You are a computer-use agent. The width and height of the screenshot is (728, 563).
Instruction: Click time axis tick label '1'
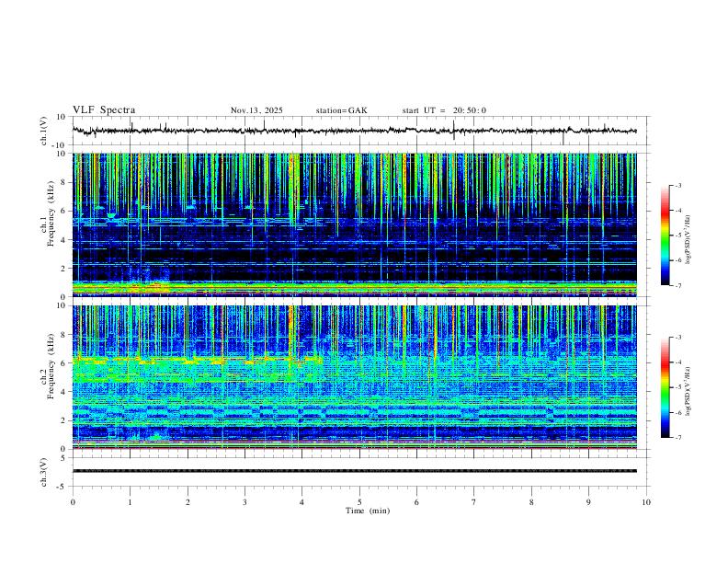coord(130,502)
